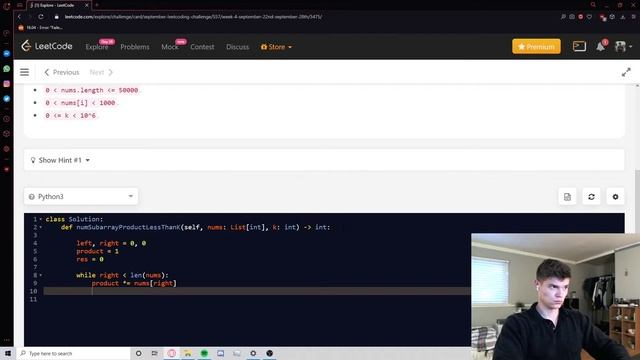Click the Premium button
Viewport: 640px width, 360px height.
(536, 47)
